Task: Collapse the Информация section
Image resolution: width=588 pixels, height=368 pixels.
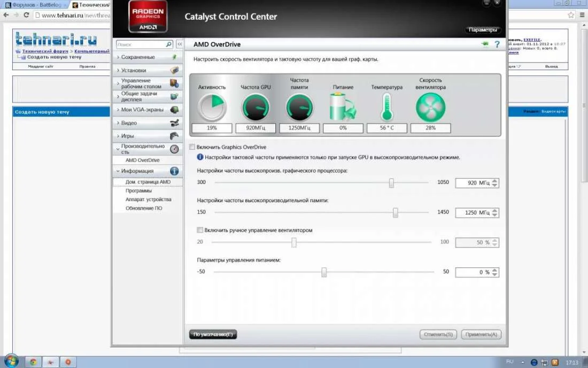Action: 148,171
